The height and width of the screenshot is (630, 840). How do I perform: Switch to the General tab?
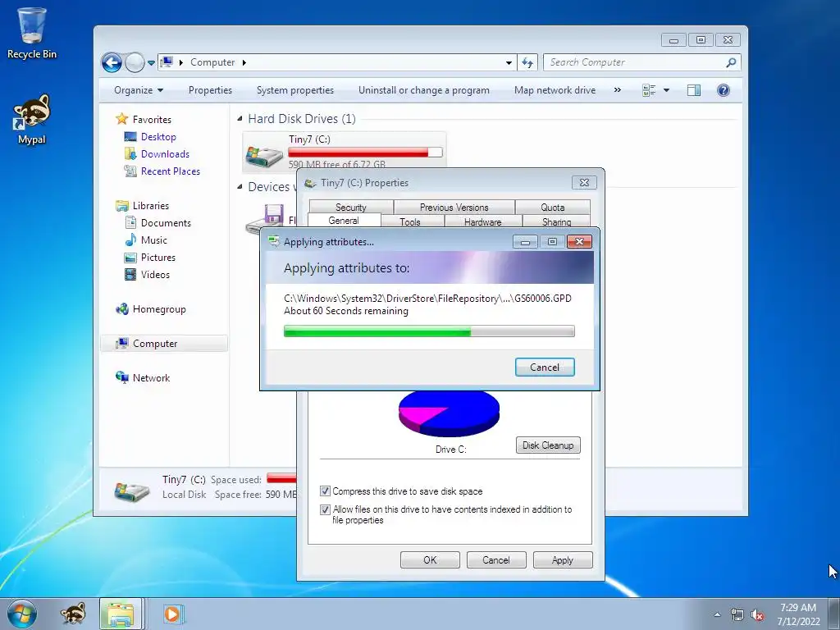pos(344,220)
